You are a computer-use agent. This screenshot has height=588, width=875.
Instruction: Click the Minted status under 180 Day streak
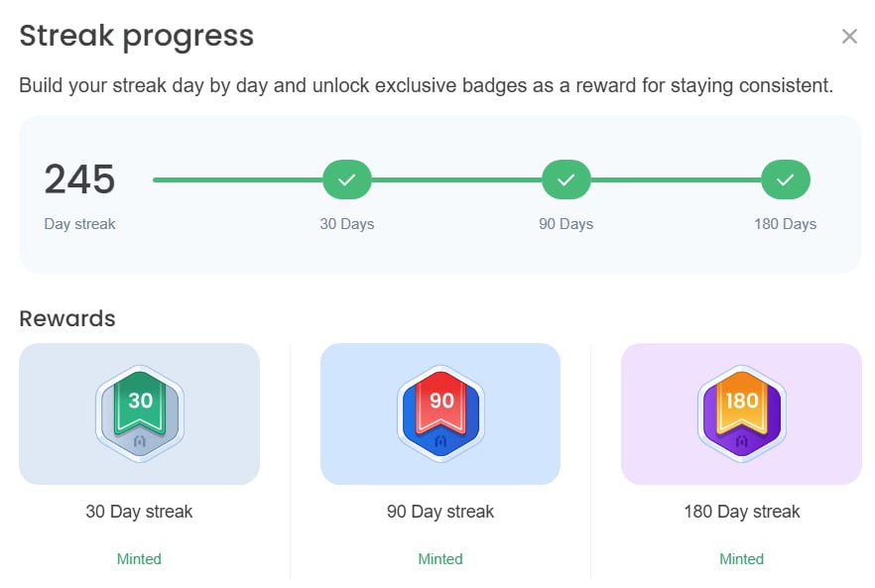741,559
